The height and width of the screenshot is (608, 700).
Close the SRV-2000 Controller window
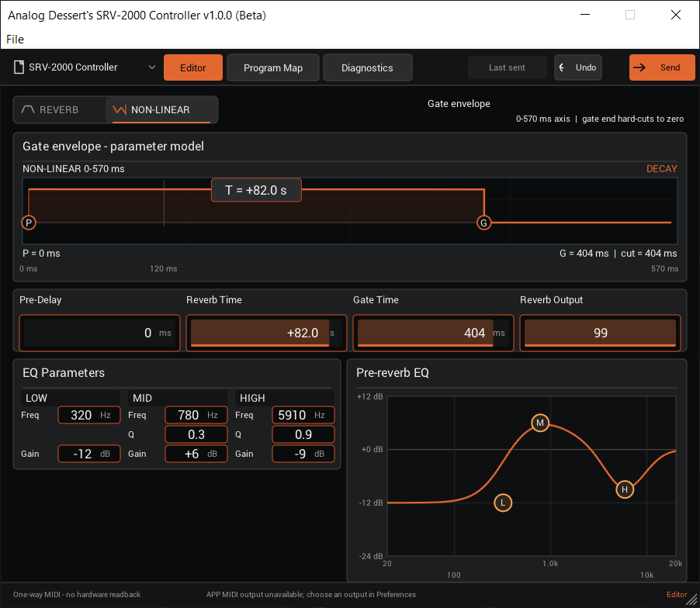676,15
